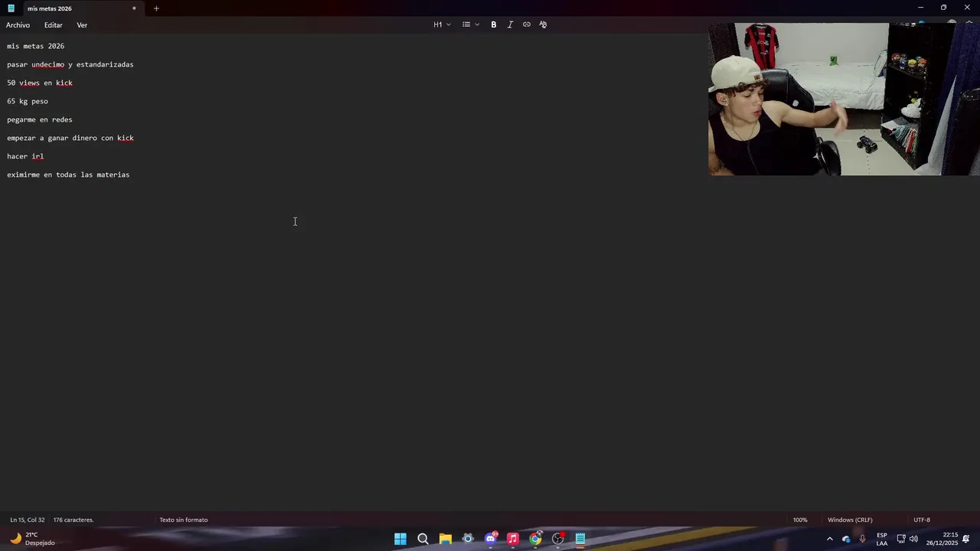Open the Music app in taskbar
Viewport: 980px width, 551px height.
513,539
